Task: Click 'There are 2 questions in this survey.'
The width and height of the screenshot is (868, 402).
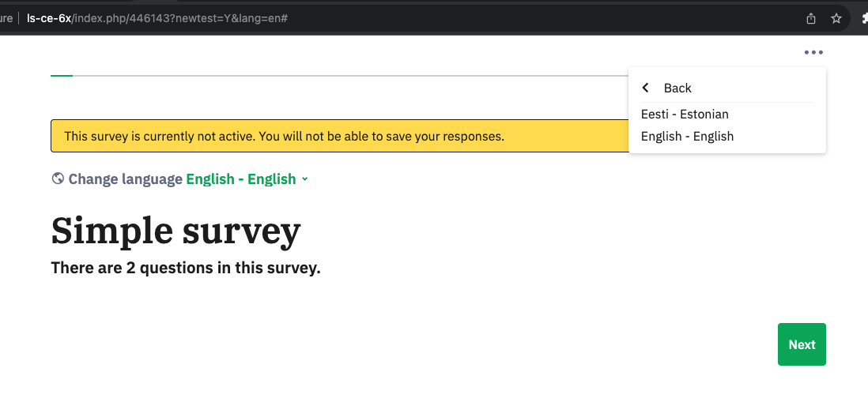Action: click(x=186, y=269)
